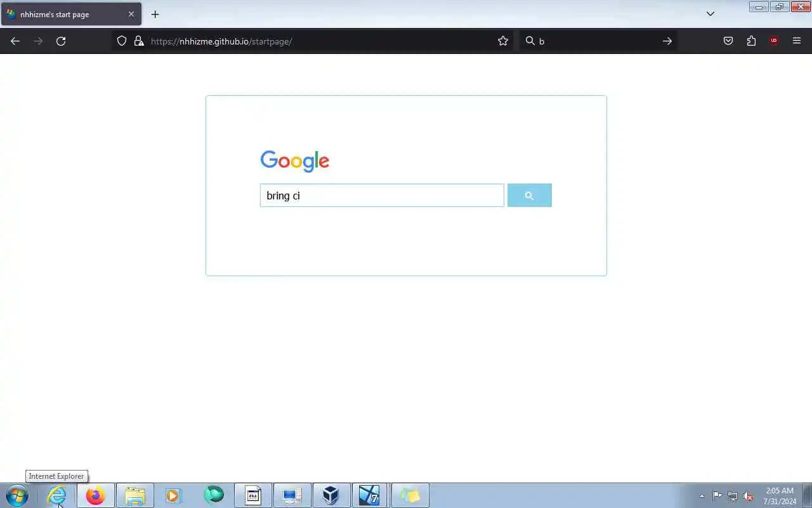Open Windows Explorer from the taskbar
The height and width of the screenshot is (508, 812).
click(135, 495)
